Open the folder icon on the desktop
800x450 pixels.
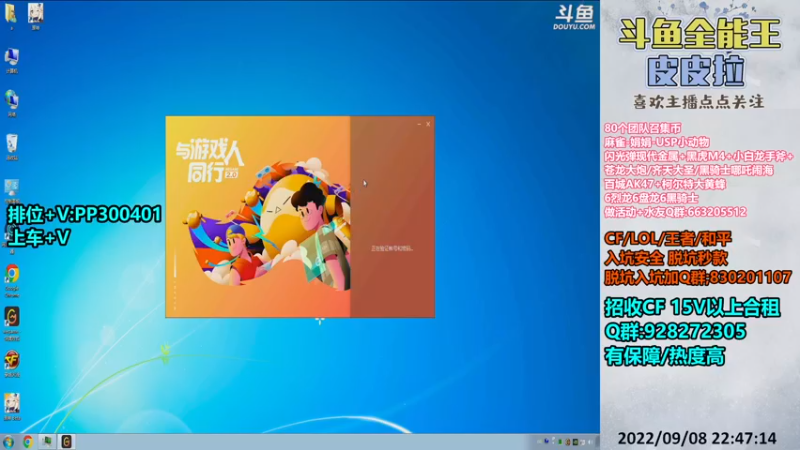[11, 13]
